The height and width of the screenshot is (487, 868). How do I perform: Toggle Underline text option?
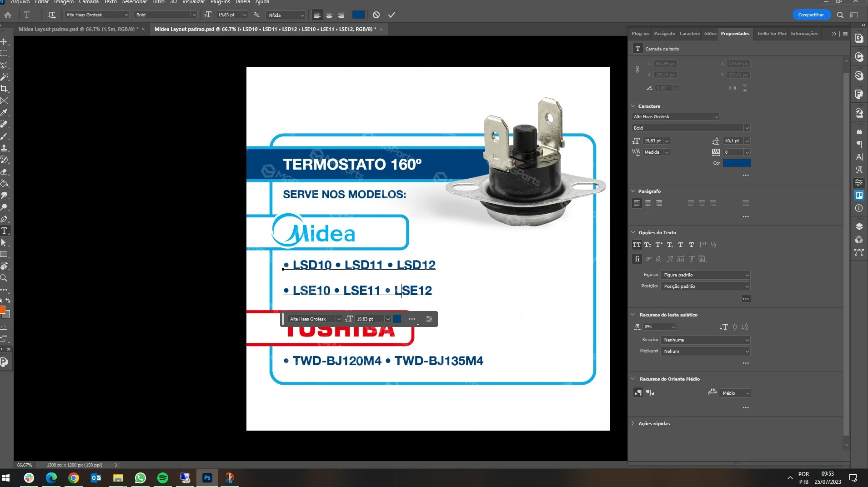[681, 245]
